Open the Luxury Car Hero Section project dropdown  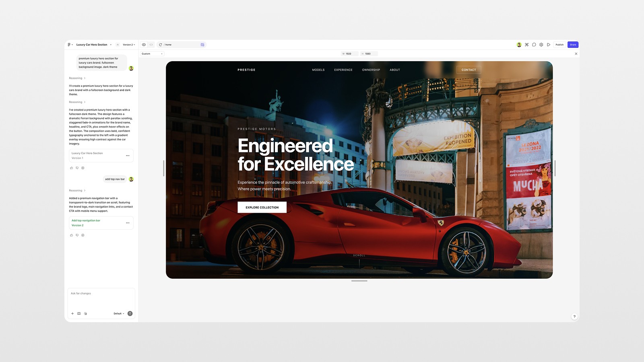[94, 45]
